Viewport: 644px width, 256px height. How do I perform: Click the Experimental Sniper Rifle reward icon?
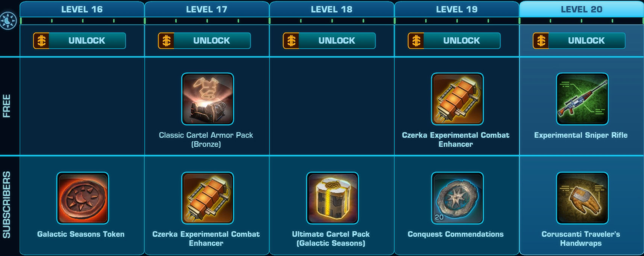point(582,99)
